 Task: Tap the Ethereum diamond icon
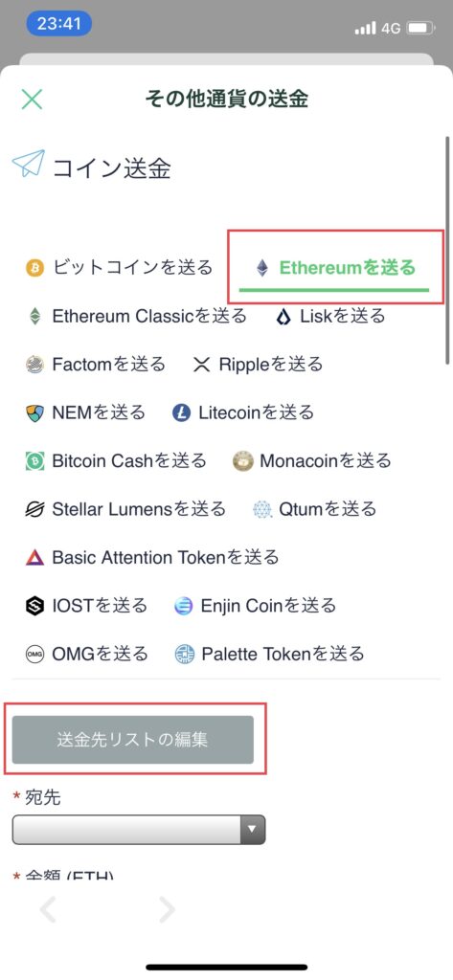(x=262, y=269)
